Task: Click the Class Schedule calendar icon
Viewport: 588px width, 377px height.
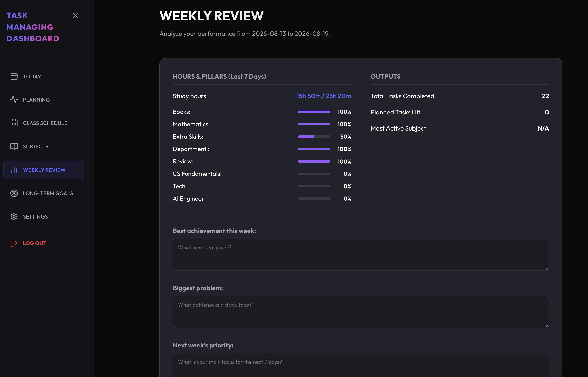Action: click(14, 123)
